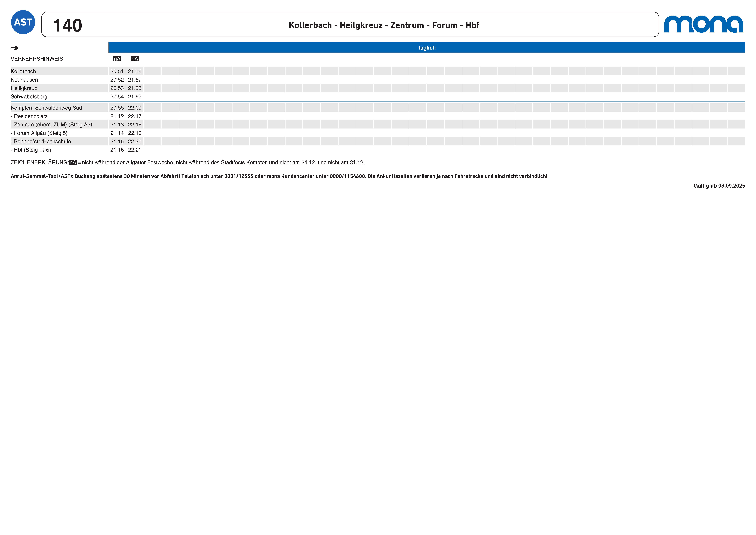Select the VERKEHRSHINWEIS row label
Viewport: 756px width, 535px height.
[x=37, y=59]
